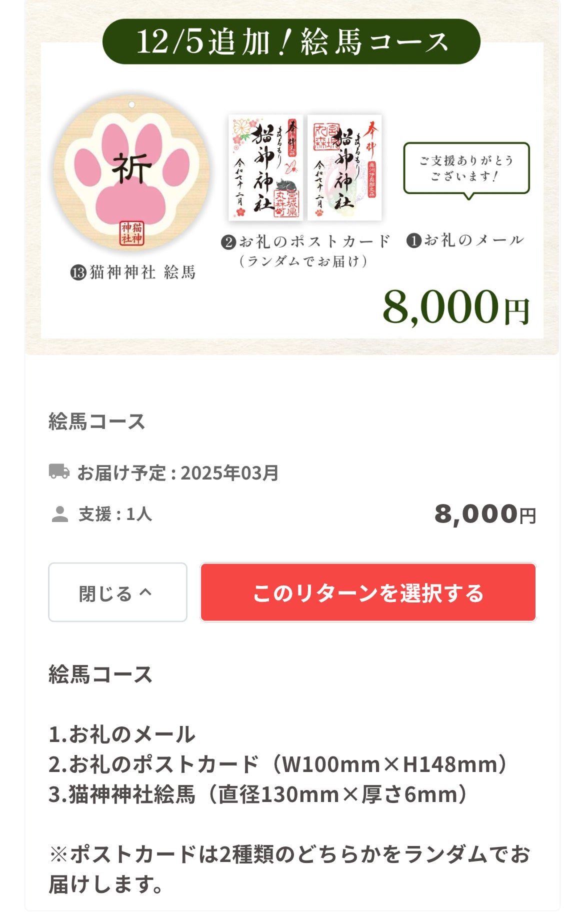This screenshot has width=585, height=924.
Task: Tap the thank-you speech bubble graphic
Action: tap(466, 169)
